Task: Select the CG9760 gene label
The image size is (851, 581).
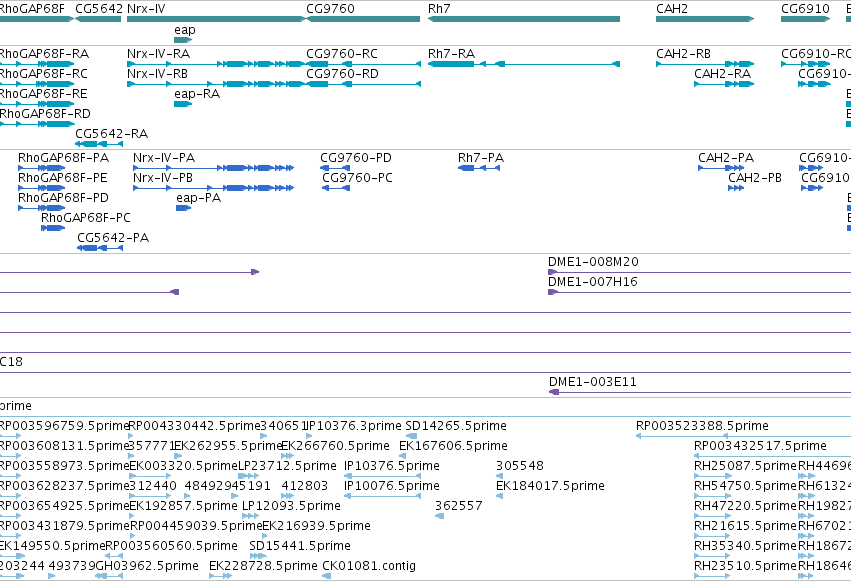Action: 330,9
